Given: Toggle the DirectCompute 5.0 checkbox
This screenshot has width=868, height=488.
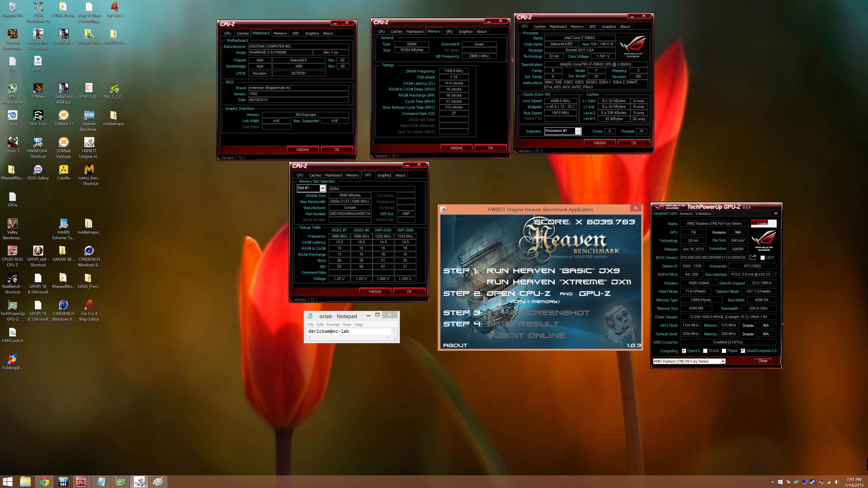Looking at the screenshot, I should 743,351.
